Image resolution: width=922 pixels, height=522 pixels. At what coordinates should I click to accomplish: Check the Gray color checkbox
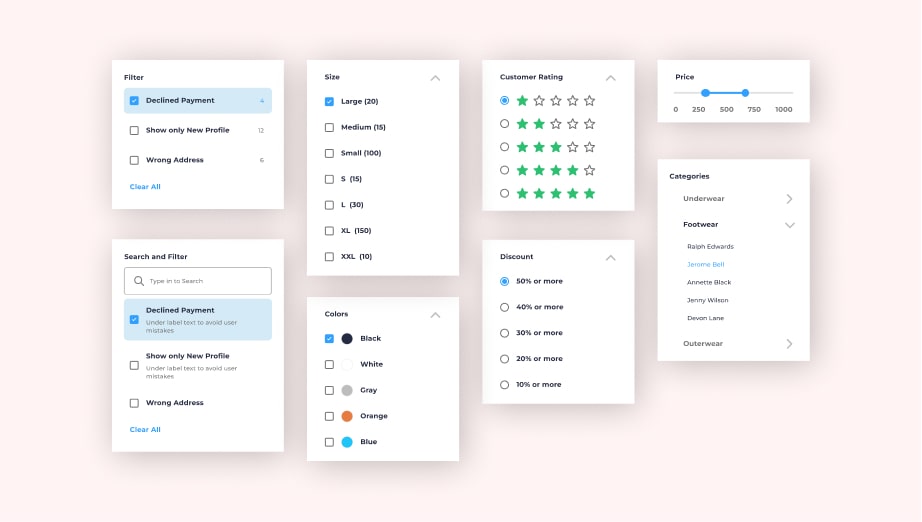(329, 390)
